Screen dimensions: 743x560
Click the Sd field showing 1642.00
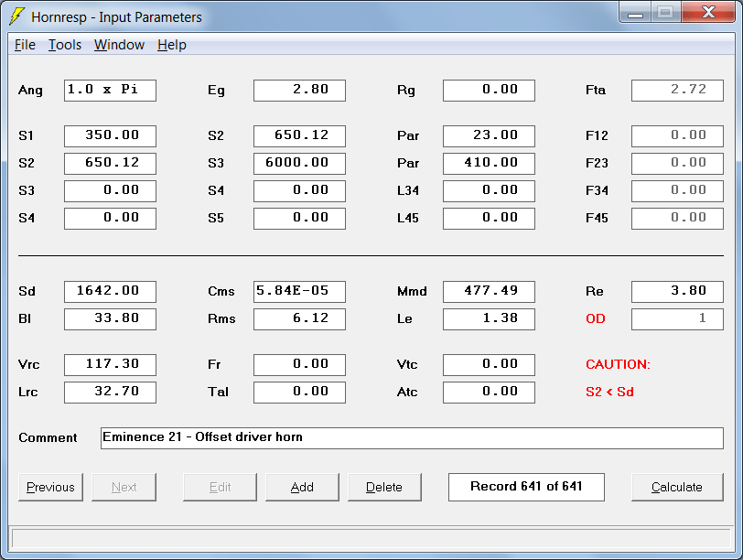[x=110, y=291]
